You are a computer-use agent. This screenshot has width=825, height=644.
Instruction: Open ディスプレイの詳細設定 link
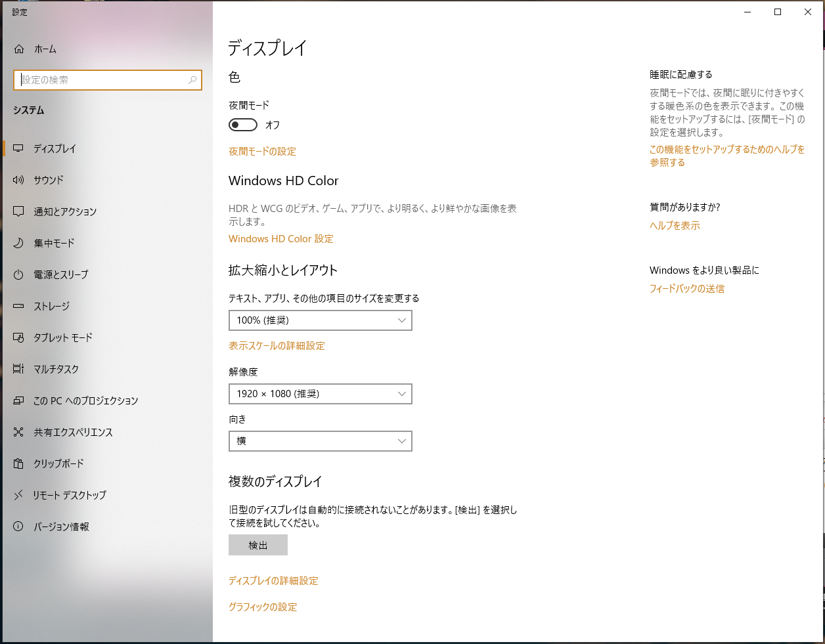click(273, 581)
